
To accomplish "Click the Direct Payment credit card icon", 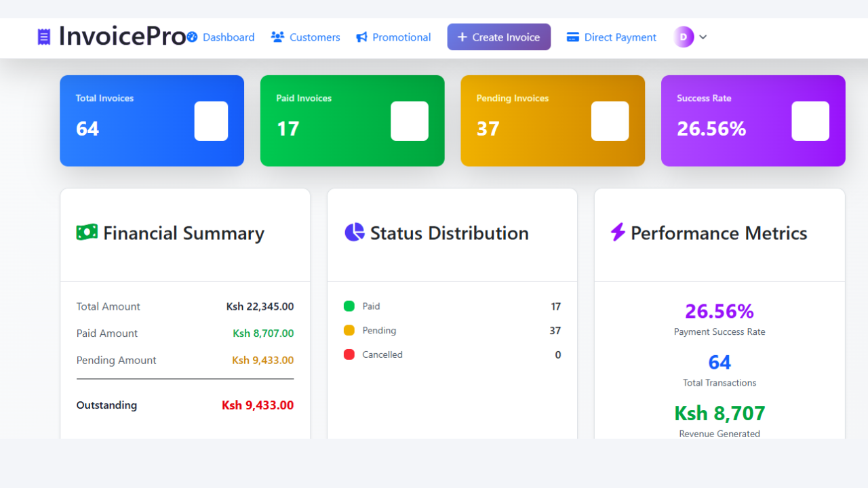I will coord(573,37).
